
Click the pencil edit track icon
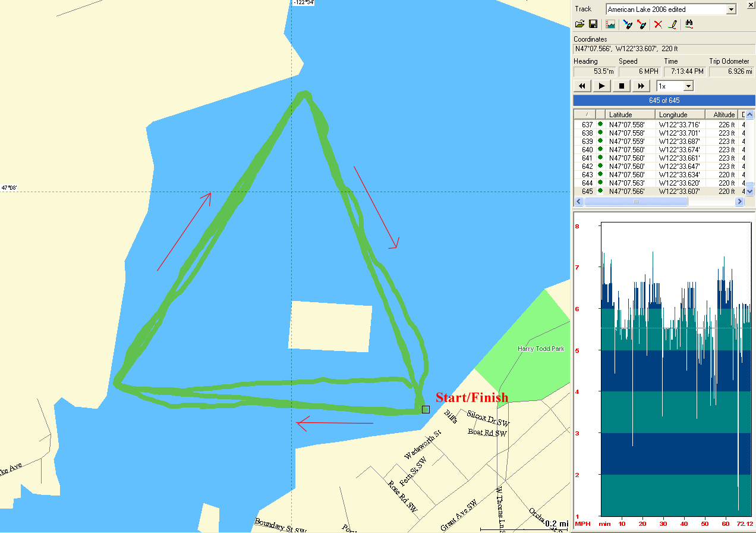[672, 24]
